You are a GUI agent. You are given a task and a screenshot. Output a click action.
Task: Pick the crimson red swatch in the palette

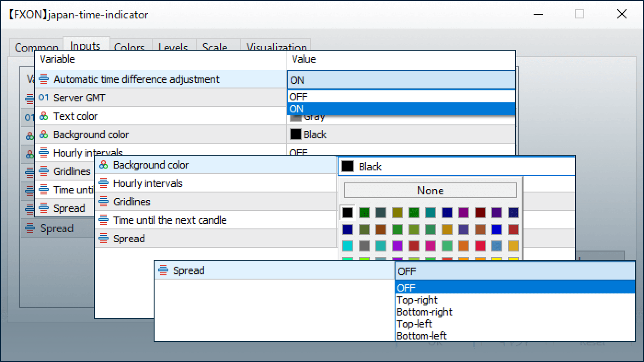coord(480,245)
